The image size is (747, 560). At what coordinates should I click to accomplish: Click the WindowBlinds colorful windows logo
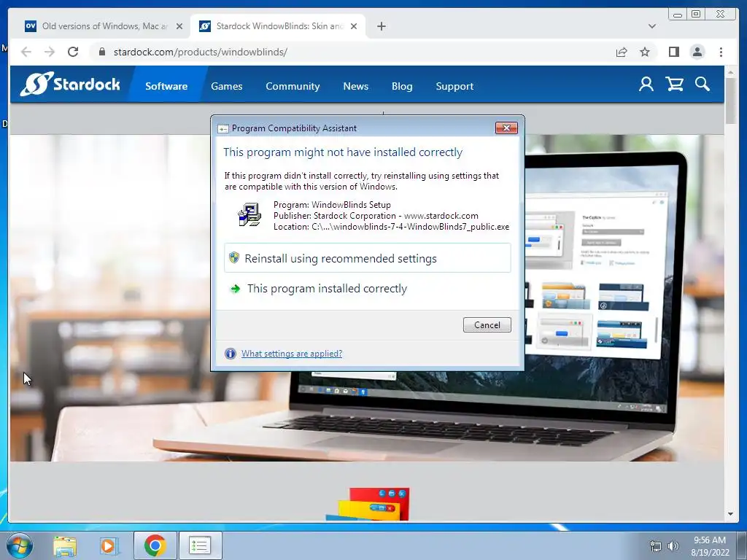tap(368, 504)
